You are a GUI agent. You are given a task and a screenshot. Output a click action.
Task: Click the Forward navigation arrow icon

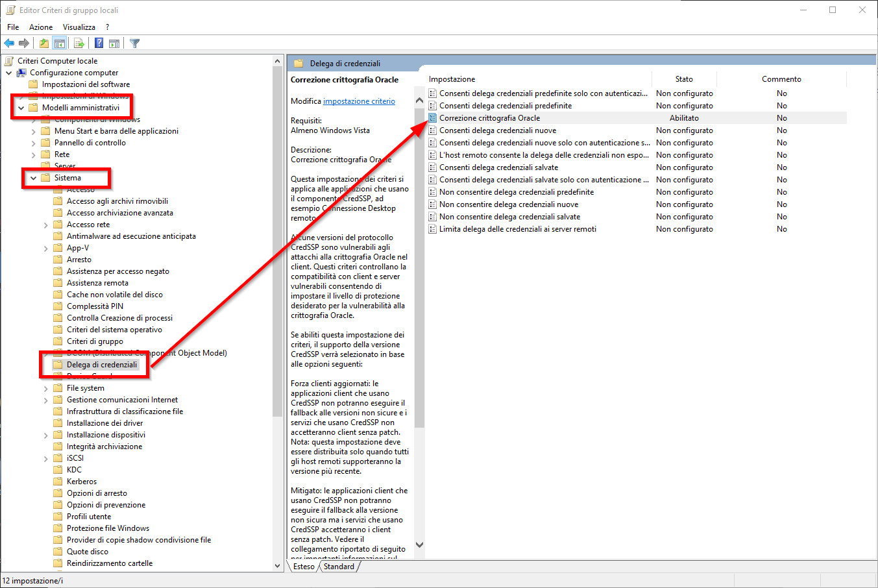[x=23, y=43]
